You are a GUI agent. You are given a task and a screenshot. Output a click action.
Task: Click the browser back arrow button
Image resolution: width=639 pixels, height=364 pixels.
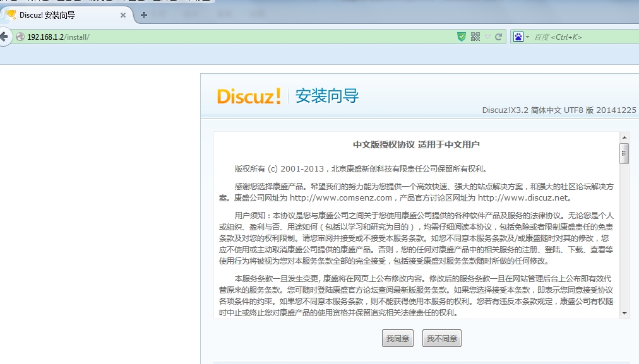4,37
